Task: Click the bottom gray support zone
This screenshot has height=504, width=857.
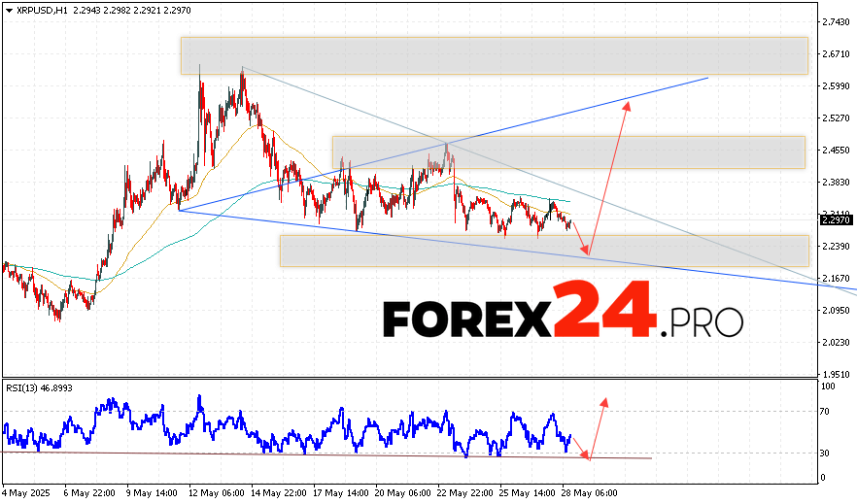Action: [x=544, y=251]
